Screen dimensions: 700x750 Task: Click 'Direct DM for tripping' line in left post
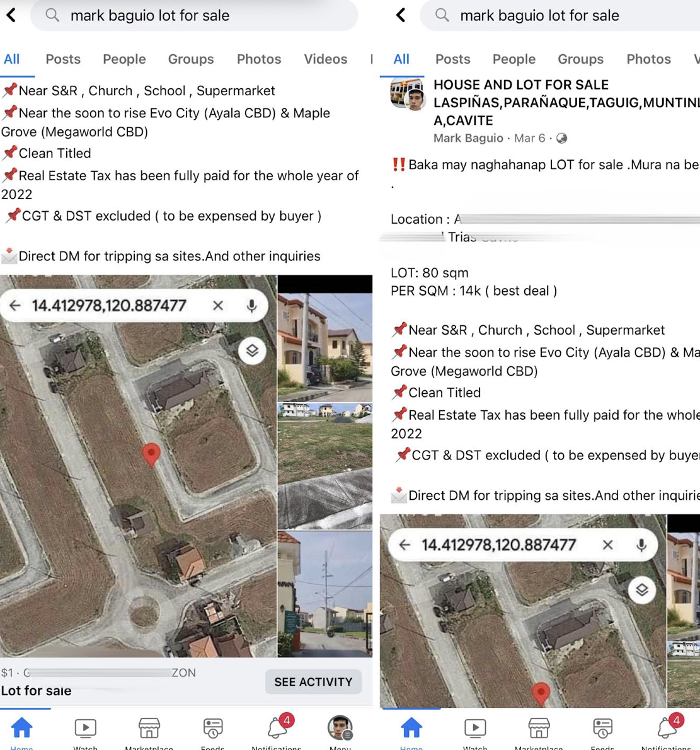[161, 257]
